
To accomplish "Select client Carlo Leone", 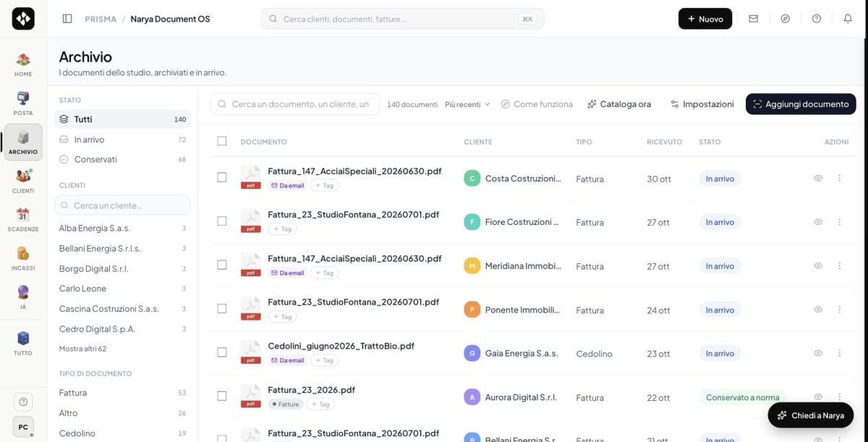I will coord(122,289).
